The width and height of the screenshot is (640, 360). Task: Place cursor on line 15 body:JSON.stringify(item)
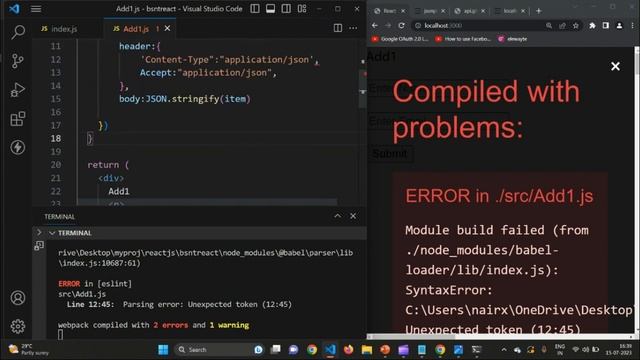tap(184, 99)
